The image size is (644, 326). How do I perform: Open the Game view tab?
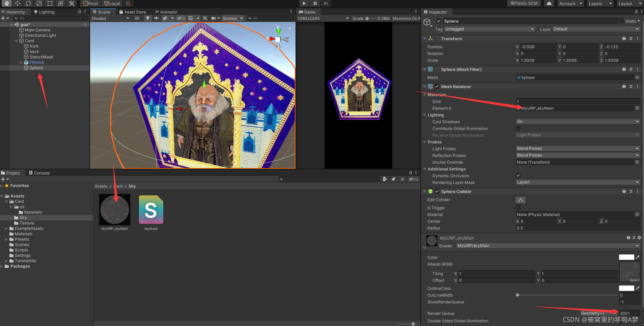coord(307,12)
